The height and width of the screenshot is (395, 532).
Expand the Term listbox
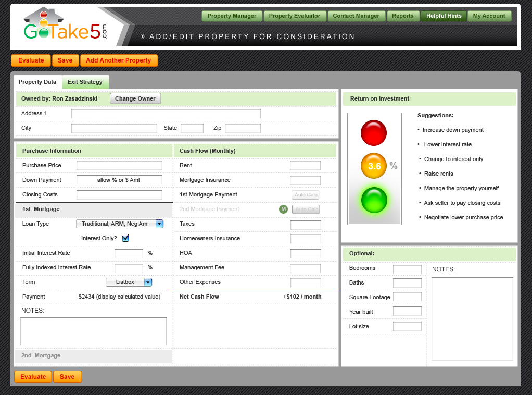(129, 282)
